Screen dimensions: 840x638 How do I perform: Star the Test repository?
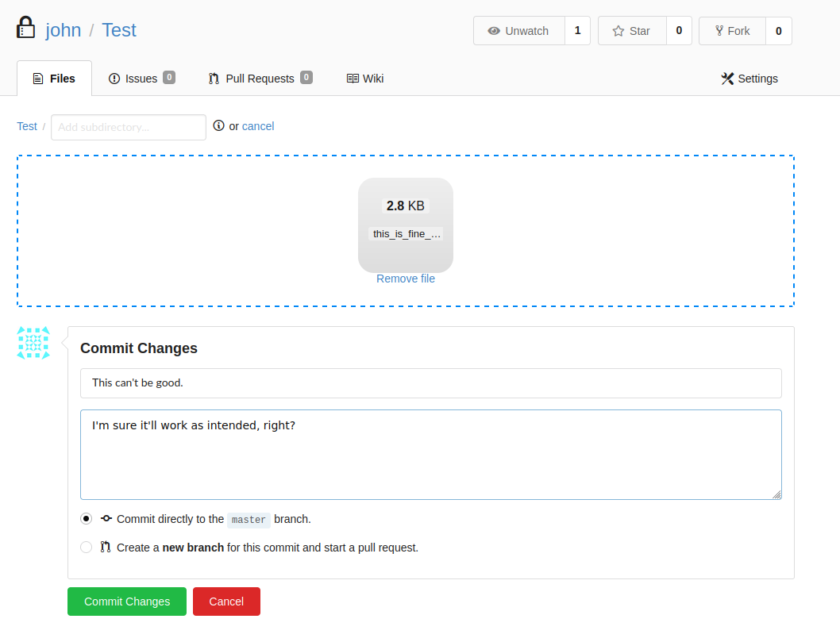point(632,31)
